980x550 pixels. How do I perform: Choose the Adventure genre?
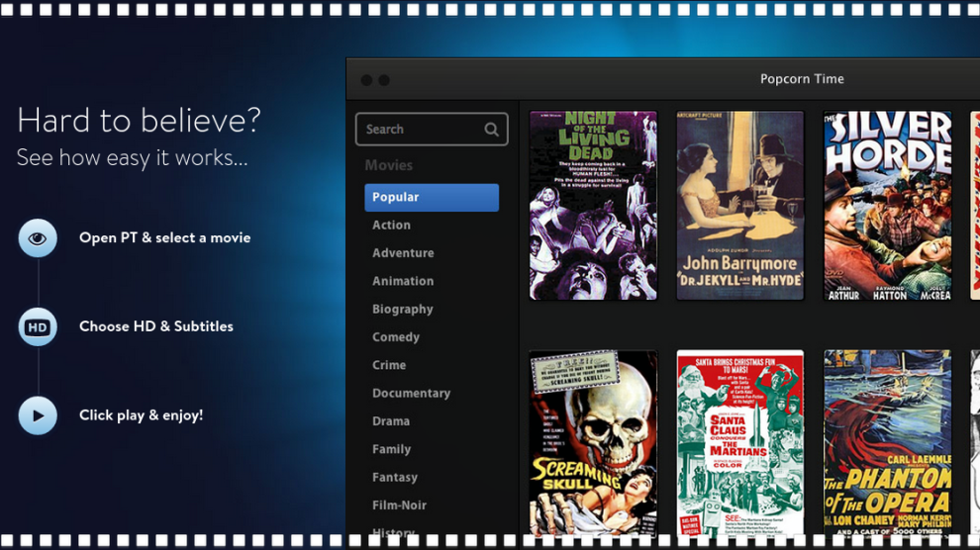click(x=403, y=253)
